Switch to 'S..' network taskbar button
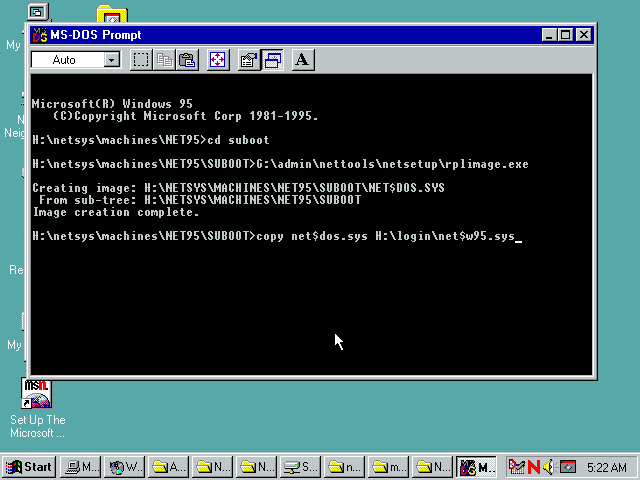This screenshot has height=480, width=640. click(300, 467)
